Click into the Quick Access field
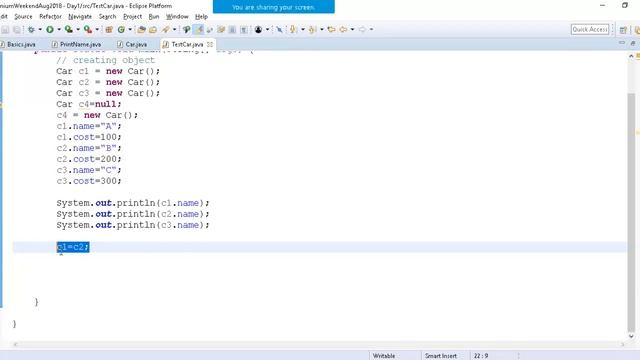This screenshot has width=640, height=360. 590,29
